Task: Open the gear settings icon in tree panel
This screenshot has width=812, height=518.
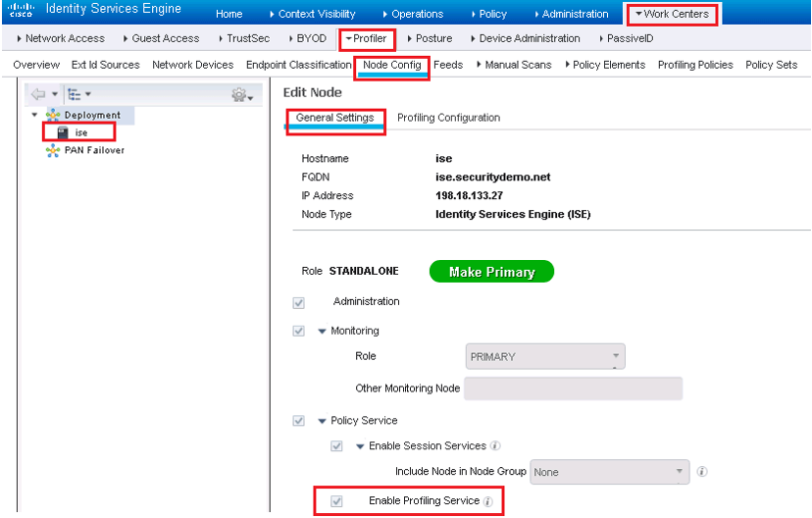Action: point(239,95)
